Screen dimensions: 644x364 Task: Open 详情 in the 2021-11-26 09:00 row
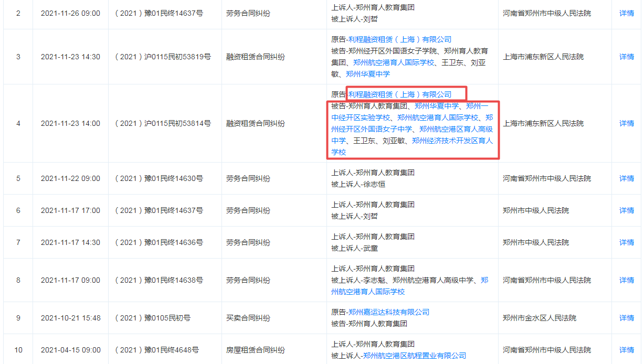(x=627, y=13)
